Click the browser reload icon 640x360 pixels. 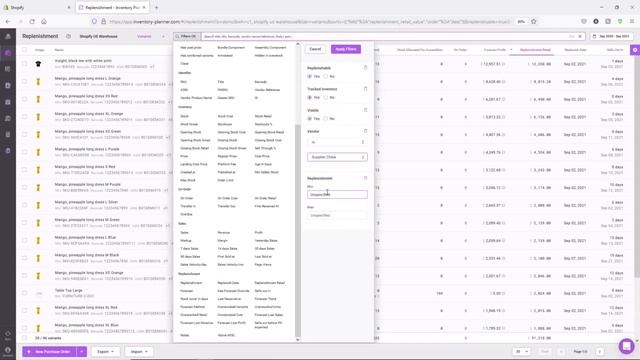tap(32, 21)
